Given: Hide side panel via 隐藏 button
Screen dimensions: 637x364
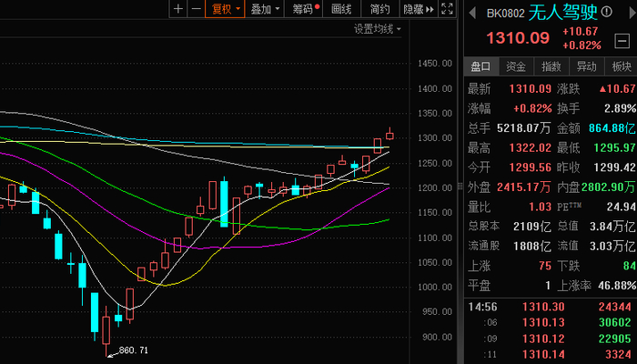Looking at the screenshot, I should [x=419, y=9].
